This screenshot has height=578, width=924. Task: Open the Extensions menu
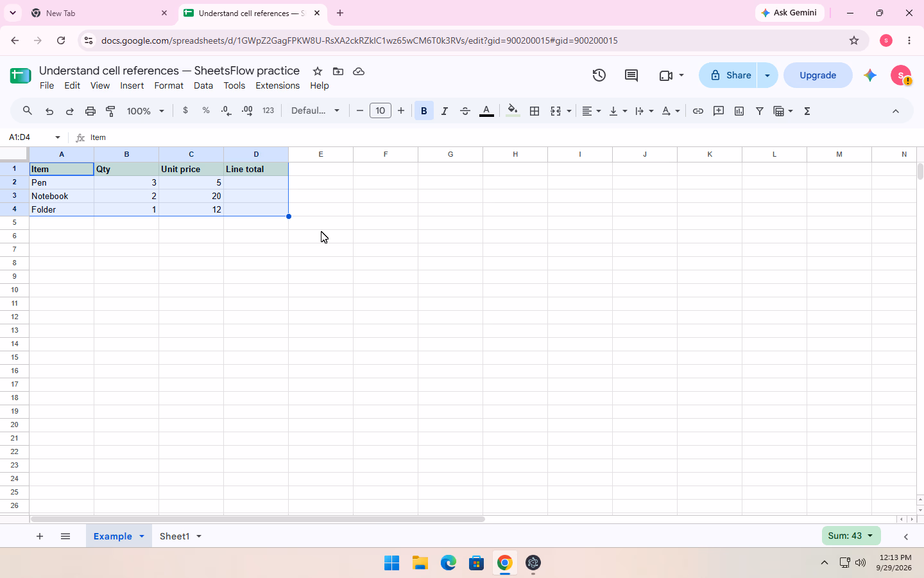coord(278,85)
